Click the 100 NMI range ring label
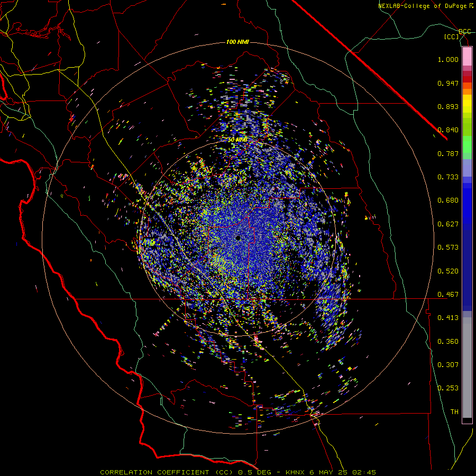This screenshot has height=476, width=476. coord(237,42)
